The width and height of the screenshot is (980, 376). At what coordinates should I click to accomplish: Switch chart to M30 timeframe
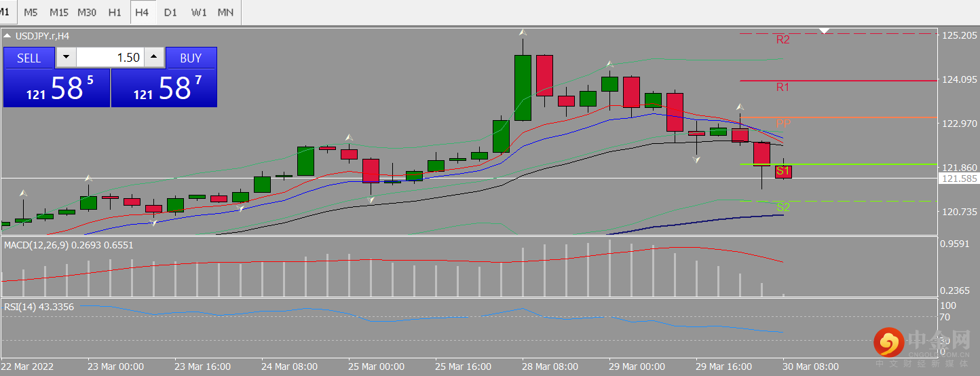coord(87,12)
